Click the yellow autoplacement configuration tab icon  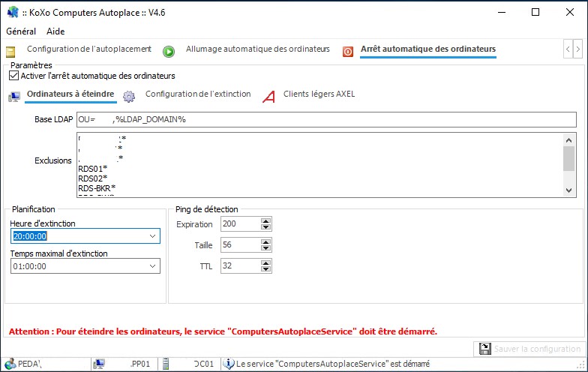click(10, 52)
